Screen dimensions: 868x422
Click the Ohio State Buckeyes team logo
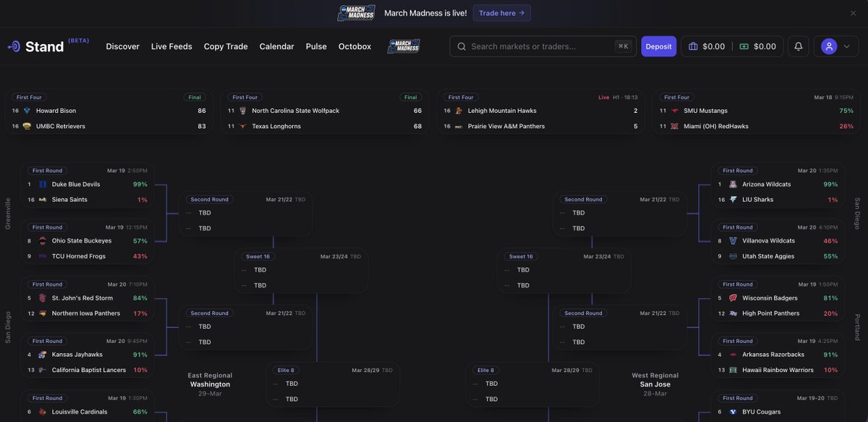pos(42,241)
